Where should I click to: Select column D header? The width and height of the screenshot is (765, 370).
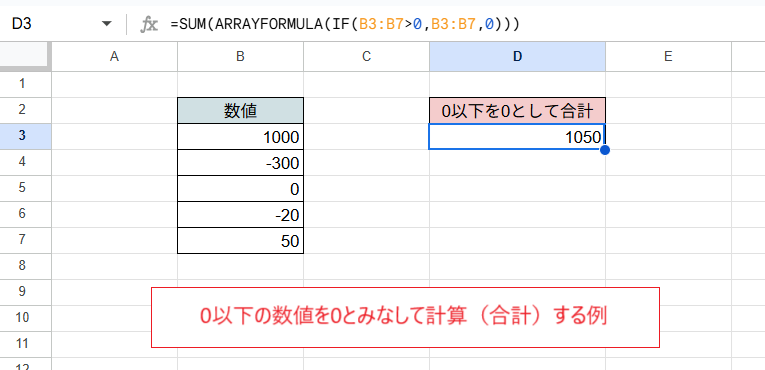tap(517, 57)
